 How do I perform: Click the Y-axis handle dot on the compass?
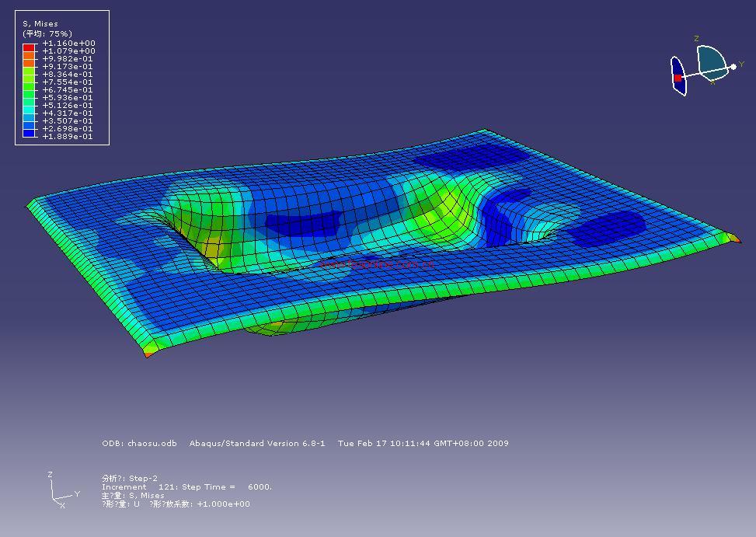(x=733, y=67)
